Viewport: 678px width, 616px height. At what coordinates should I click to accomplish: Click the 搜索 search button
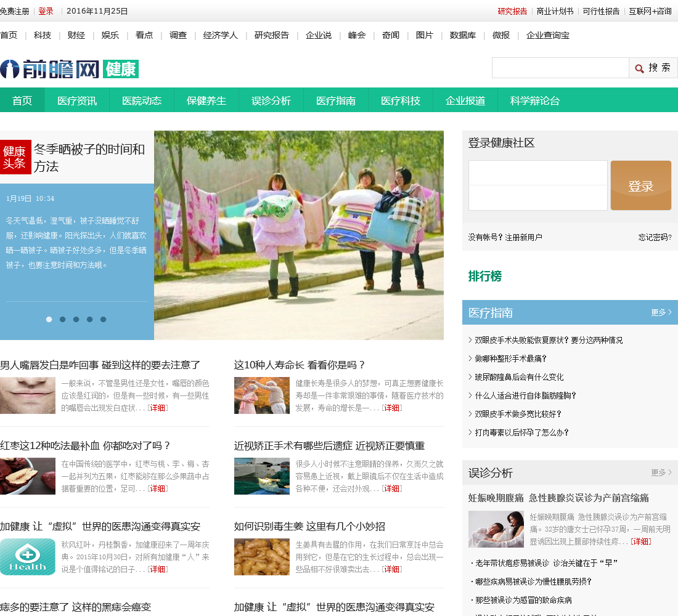(x=653, y=68)
